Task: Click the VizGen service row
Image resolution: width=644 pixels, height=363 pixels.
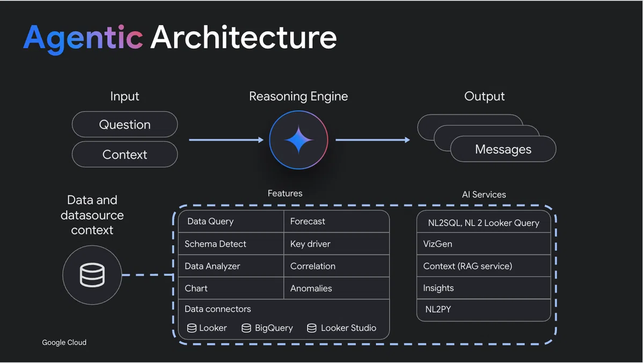Action: (x=484, y=244)
